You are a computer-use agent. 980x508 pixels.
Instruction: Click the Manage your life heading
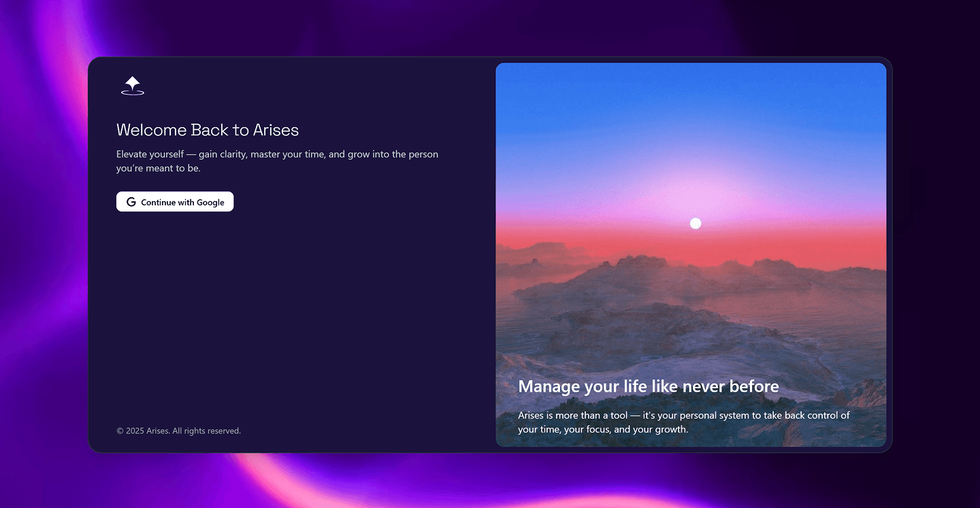point(648,386)
